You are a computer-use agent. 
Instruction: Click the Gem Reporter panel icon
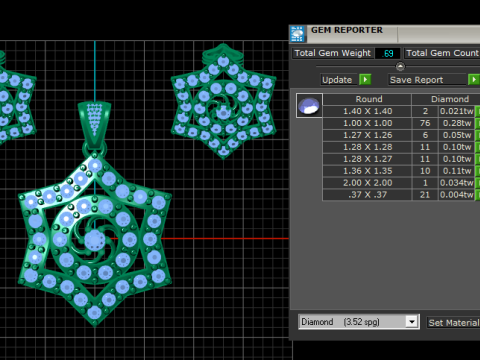(297, 34)
